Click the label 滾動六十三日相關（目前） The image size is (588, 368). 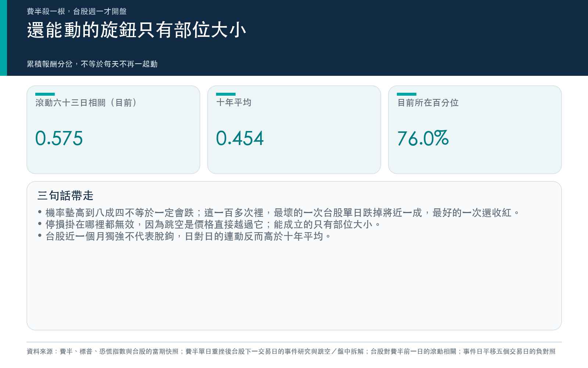(x=86, y=103)
